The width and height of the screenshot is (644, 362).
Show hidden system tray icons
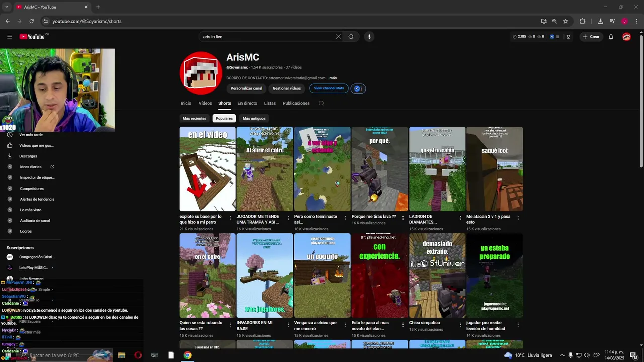click(x=562, y=355)
